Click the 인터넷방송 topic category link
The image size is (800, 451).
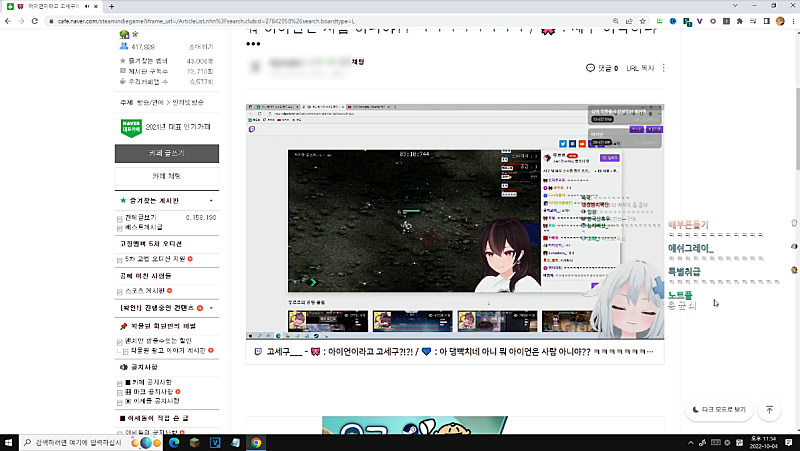[187, 103]
